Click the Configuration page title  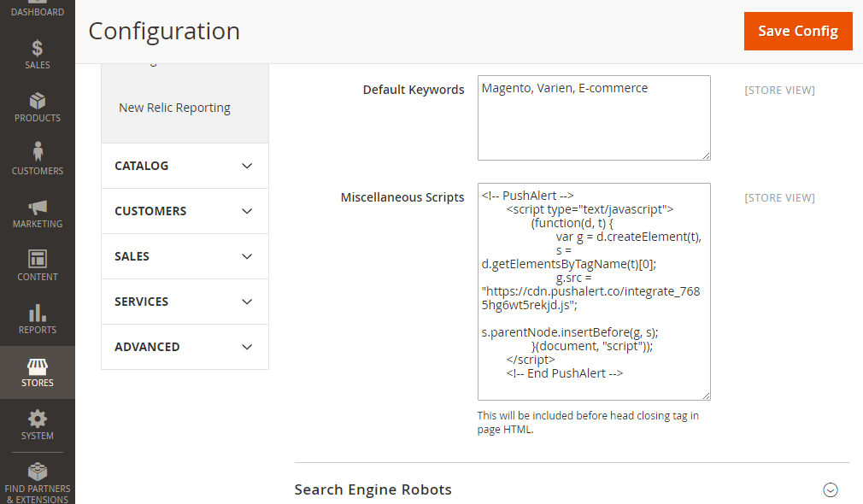coord(164,32)
